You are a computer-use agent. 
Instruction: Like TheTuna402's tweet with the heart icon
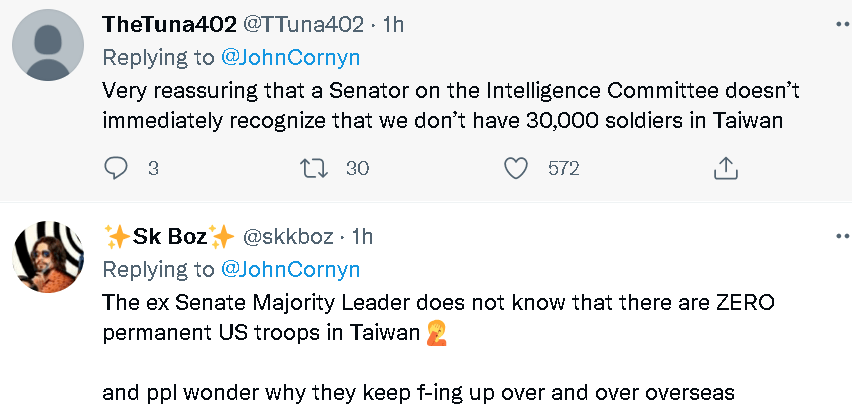click(x=516, y=168)
